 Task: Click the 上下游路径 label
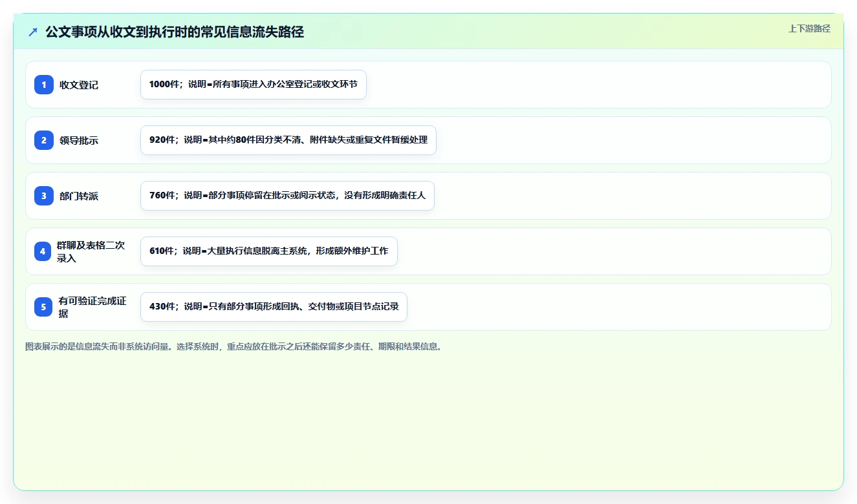[x=809, y=28]
